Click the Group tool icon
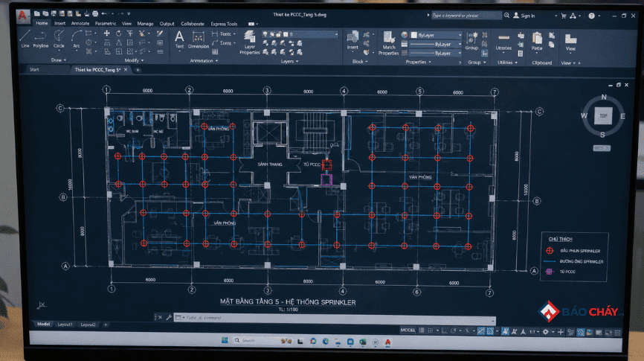Image resolution: width=644 pixels, height=361 pixels. point(471,41)
